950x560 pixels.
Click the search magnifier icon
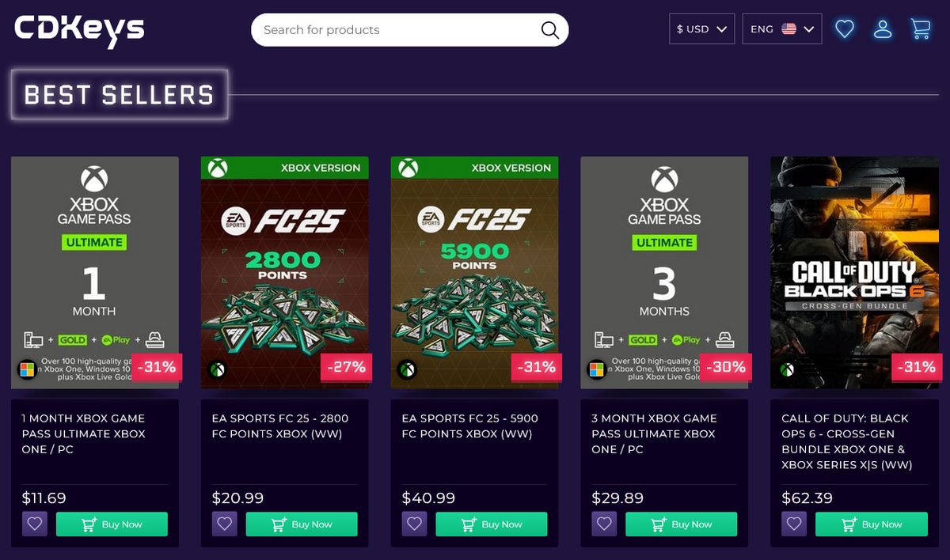[x=549, y=29]
